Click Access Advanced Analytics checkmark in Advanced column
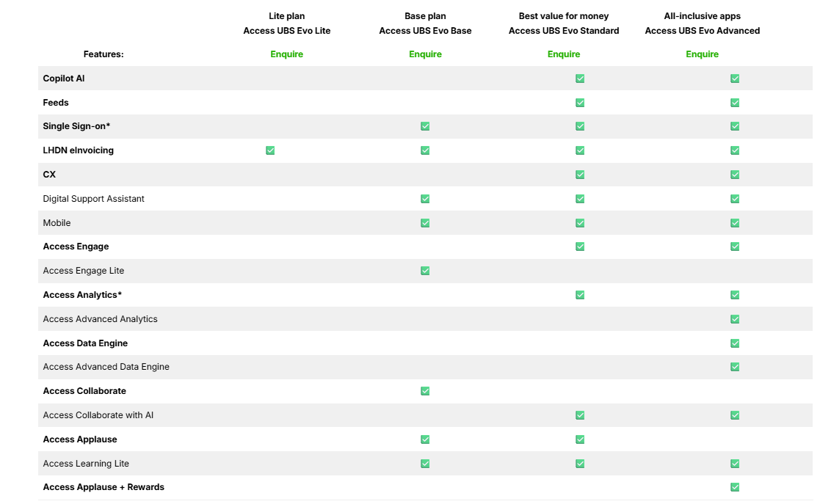The image size is (820, 504). pyautogui.click(x=735, y=319)
